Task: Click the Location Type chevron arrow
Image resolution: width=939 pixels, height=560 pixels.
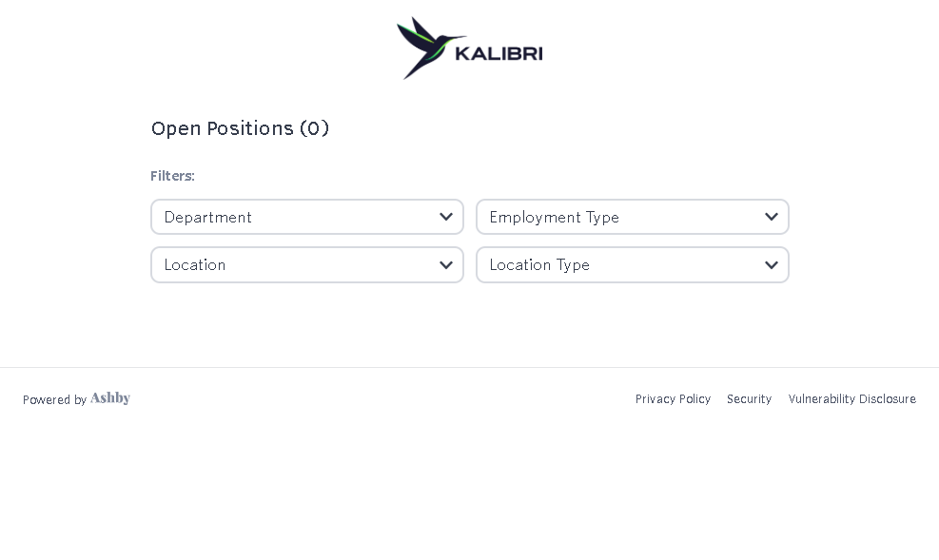Action: (x=772, y=264)
